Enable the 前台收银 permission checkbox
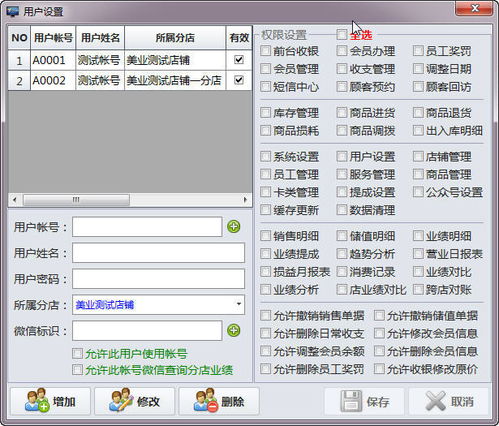The width and height of the screenshot is (499, 426). click(265, 51)
